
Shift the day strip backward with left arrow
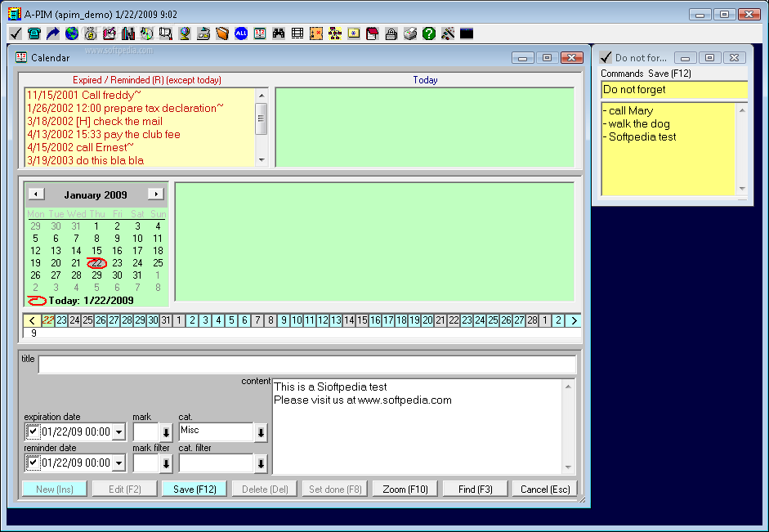[x=32, y=320]
